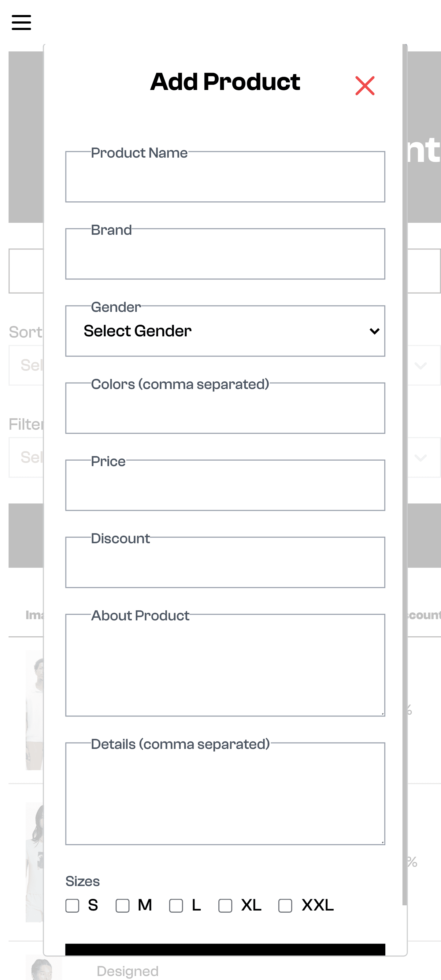Open the Select Gender dropdown
Image resolution: width=441 pixels, height=980 pixels.
click(x=225, y=331)
